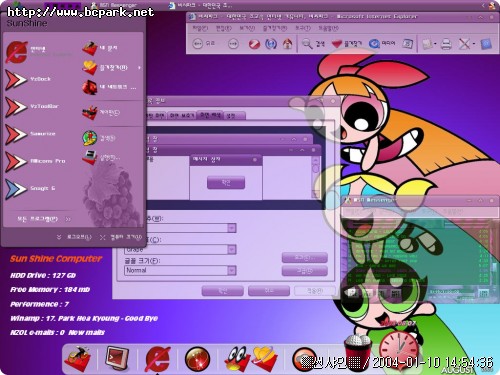The image size is (500, 375).
Task: Open the red globe icon in bottom dock
Action: [x=197, y=359]
